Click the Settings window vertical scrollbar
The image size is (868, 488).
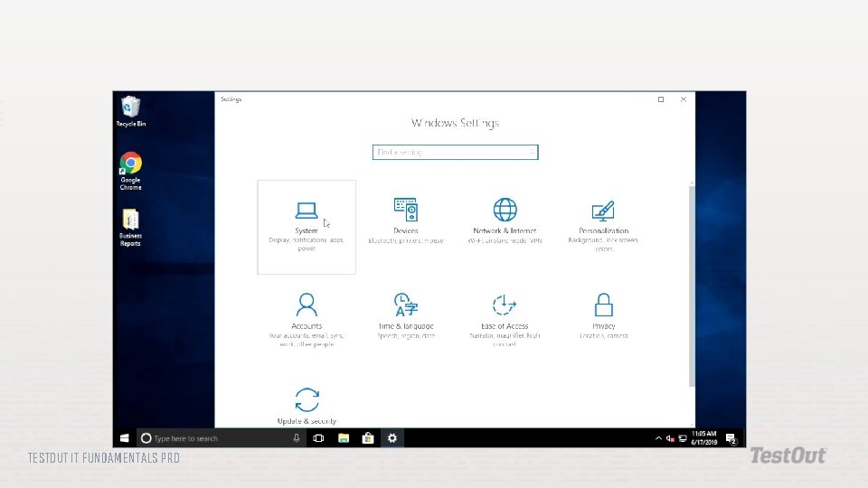pyautogui.click(x=692, y=286)
